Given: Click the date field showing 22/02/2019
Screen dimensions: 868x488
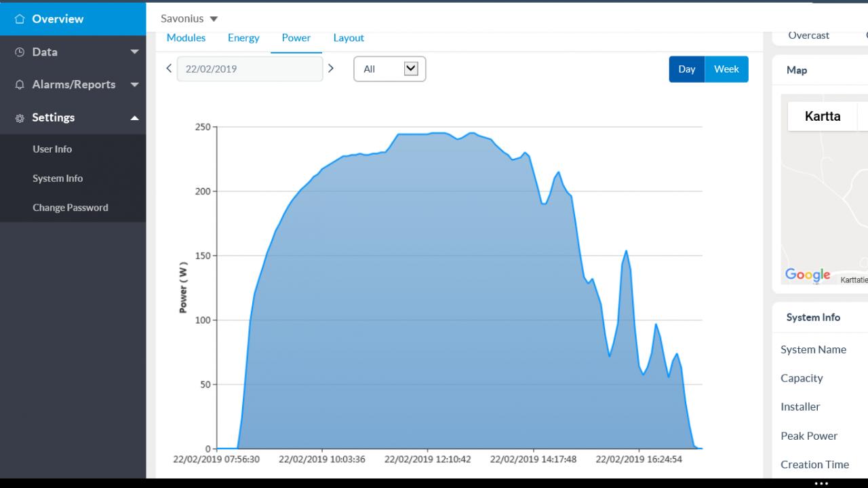Looking at the screenshot, I should (x=250, y=69).
